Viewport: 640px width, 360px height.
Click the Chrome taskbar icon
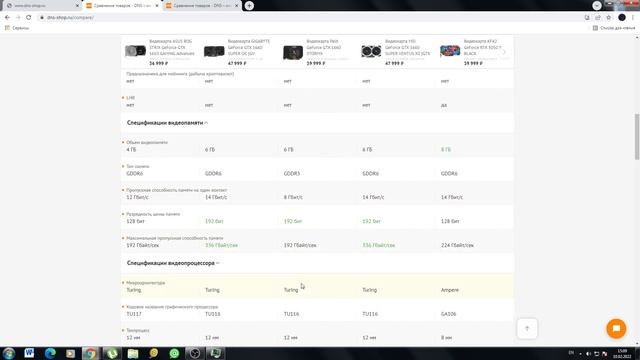click(x=91, y=353)
